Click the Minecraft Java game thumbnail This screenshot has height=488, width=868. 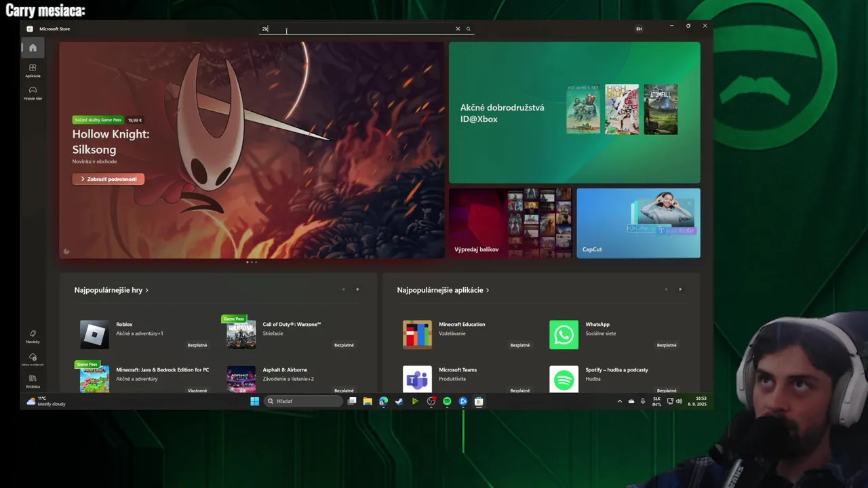click(94, 380)
